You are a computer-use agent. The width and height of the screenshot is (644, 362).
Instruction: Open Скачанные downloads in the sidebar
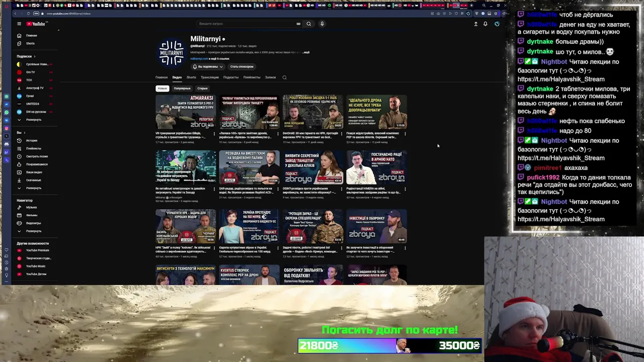(x=34, y=180)
